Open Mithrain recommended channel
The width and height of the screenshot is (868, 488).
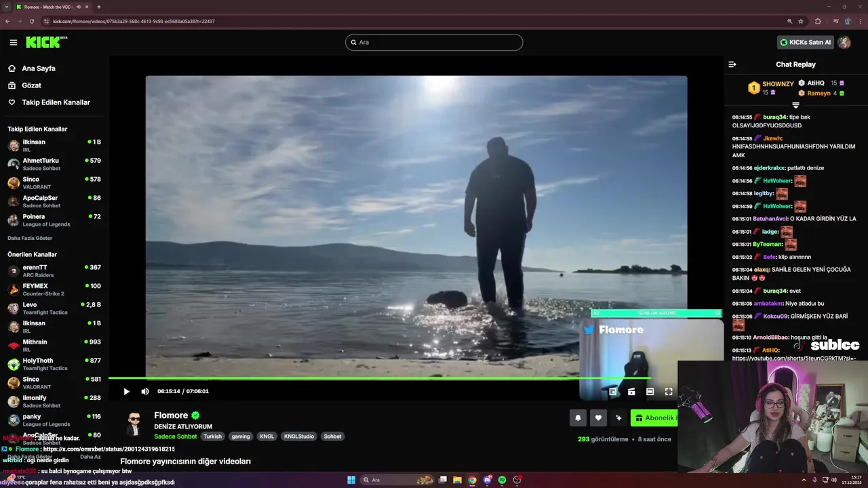[54, 345]
